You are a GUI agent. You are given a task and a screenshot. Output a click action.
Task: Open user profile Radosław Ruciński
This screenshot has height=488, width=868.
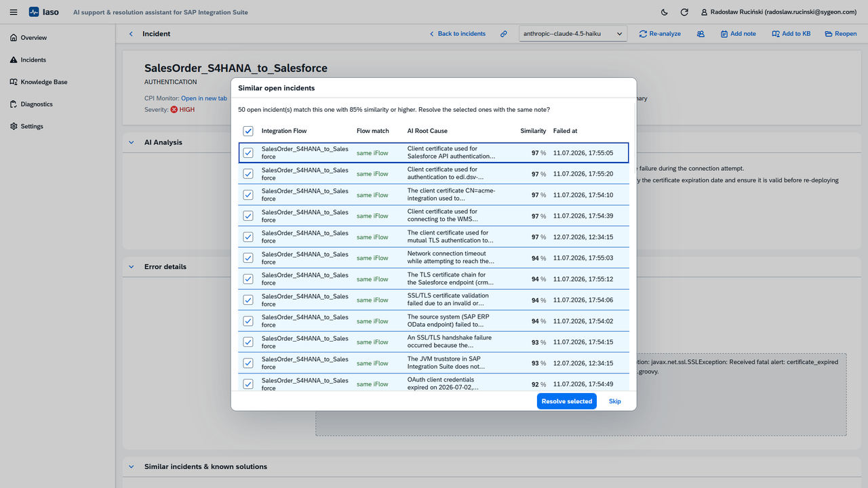778,12
